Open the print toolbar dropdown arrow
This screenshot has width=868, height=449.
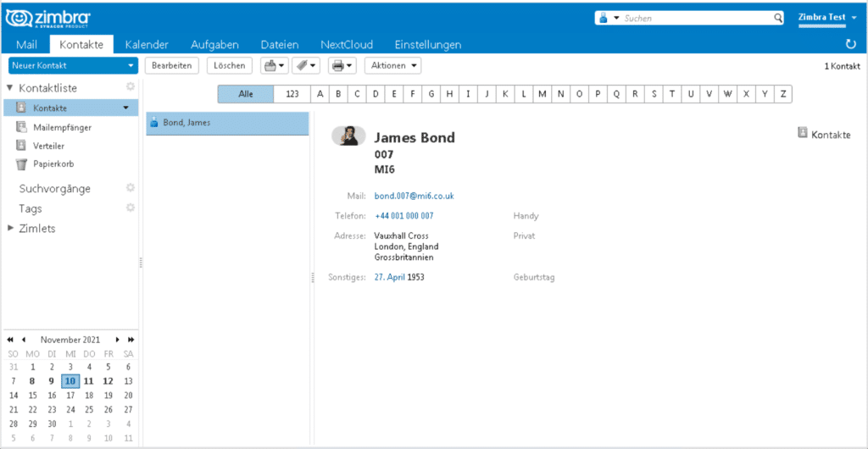pos(348,66)
